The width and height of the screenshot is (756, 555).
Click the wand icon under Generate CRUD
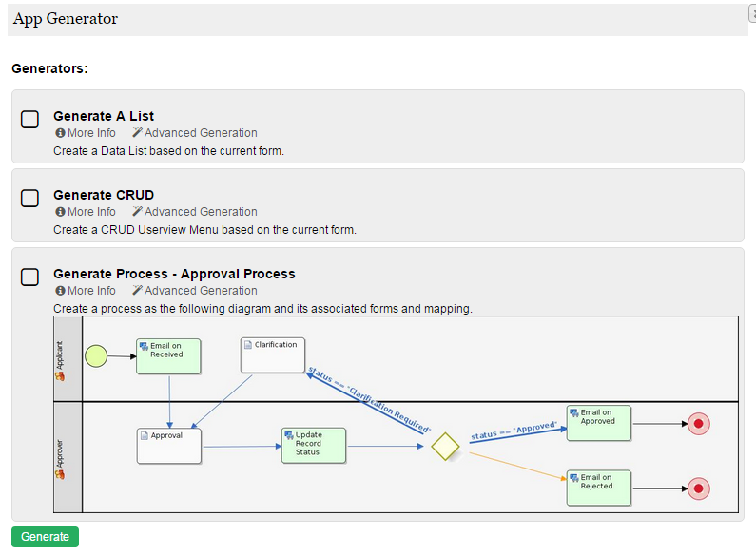coord(137,212)
